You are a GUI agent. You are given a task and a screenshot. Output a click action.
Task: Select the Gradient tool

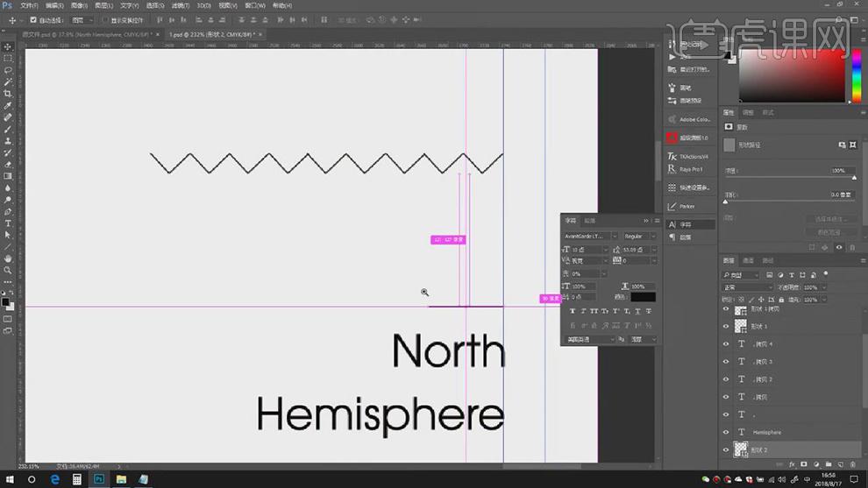(8, 176)
